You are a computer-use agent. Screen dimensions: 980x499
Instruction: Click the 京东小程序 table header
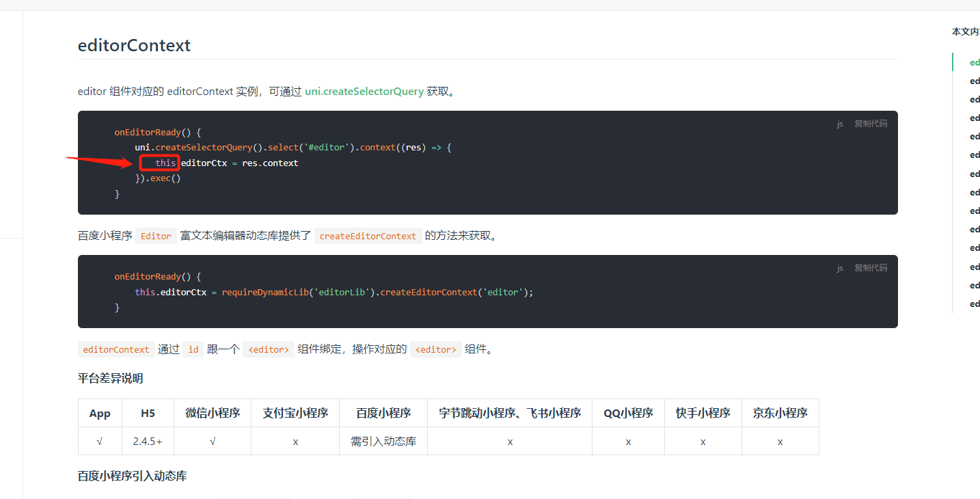pyautogui.click(x=780, y=413)
